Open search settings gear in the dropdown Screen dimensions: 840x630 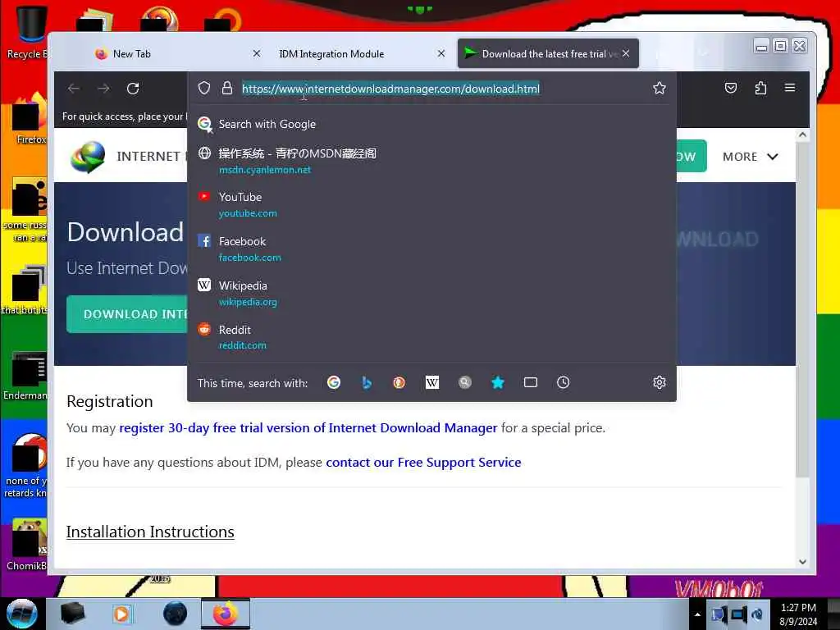click(660, 382)
